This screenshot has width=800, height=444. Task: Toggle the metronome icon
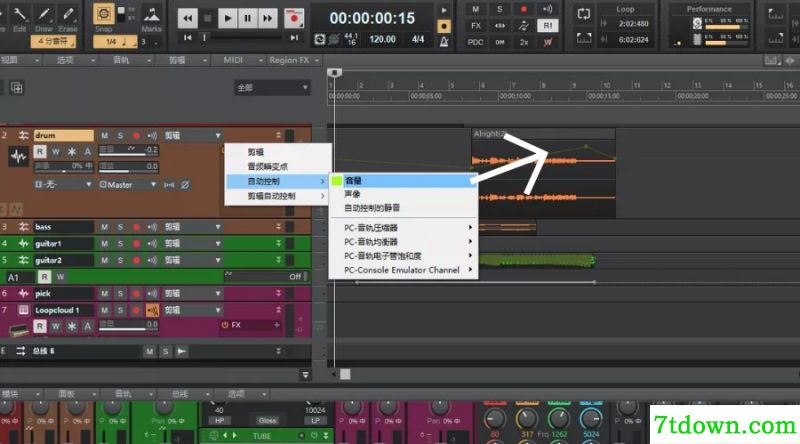[x=444, y=42]
